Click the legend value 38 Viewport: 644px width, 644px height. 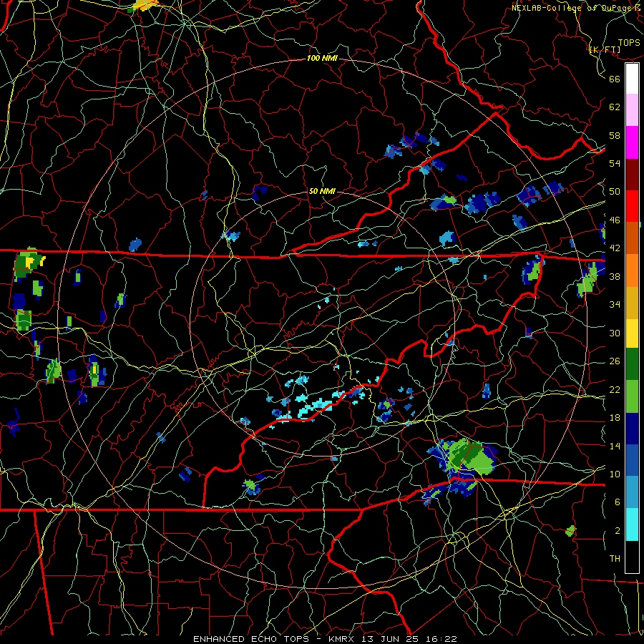click(x=615, y=276)
